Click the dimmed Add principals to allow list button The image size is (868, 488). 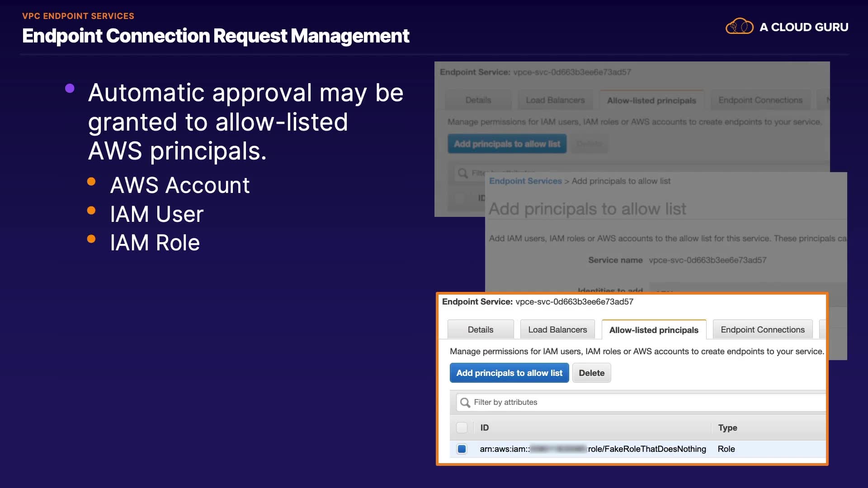(507, 144)
